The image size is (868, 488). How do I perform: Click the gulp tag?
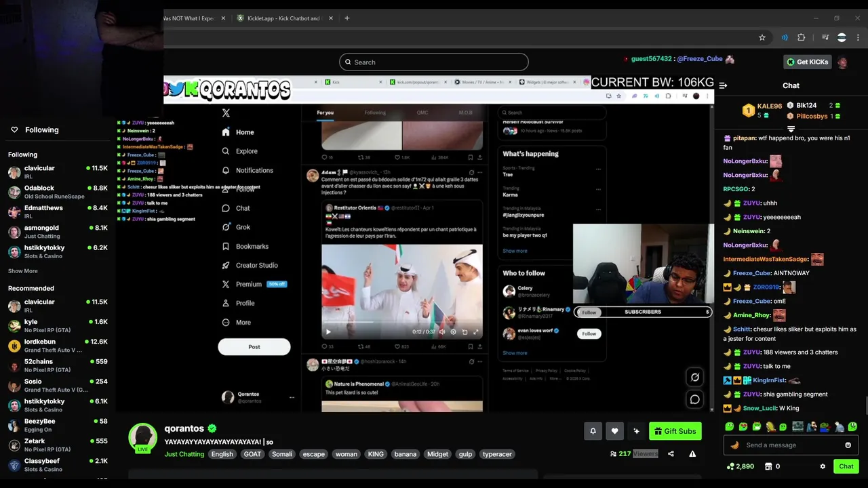pos(465,454)
